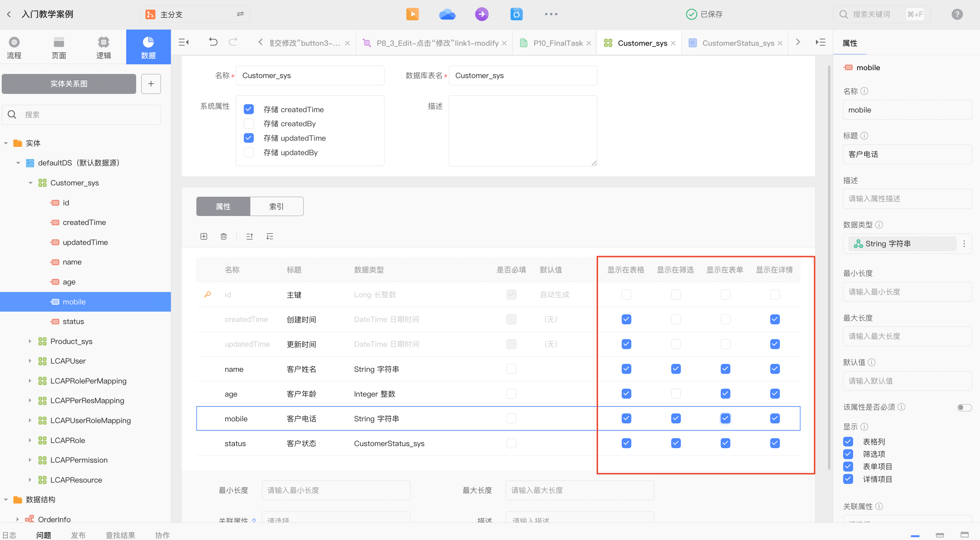Open the 日志 bottom tab
Image resolution: width=980 pixels, height=540 pixels.
click(x=9, y=535)
